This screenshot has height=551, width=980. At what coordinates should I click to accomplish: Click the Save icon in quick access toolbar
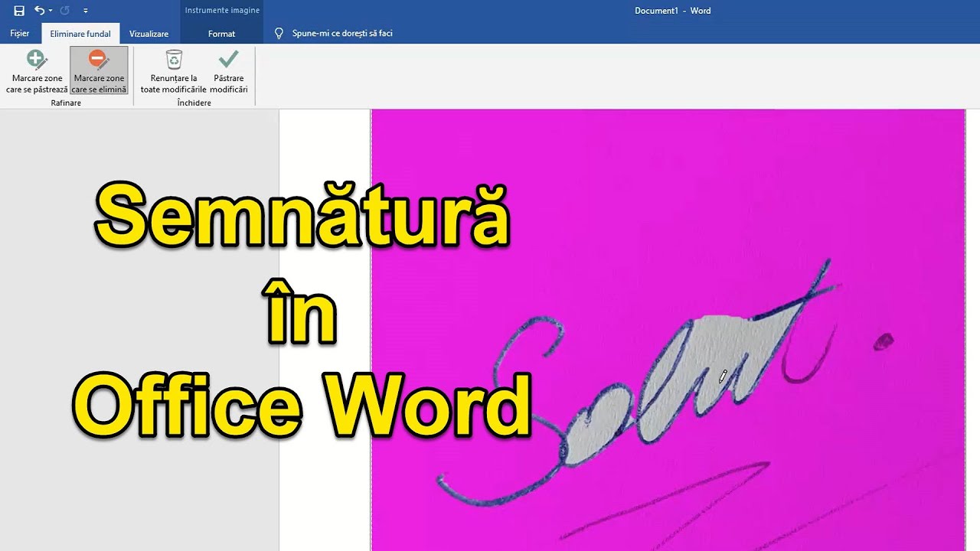pos(19,11)
